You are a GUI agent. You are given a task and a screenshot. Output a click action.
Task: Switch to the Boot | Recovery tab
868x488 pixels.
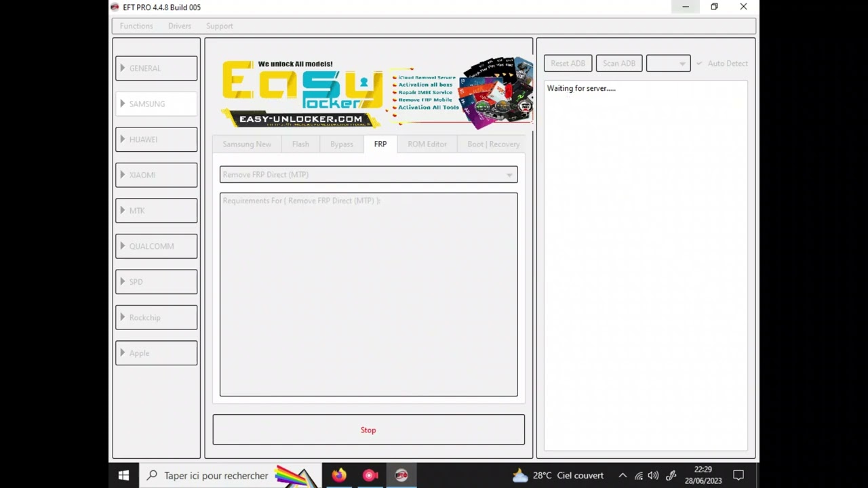(494, 144)
